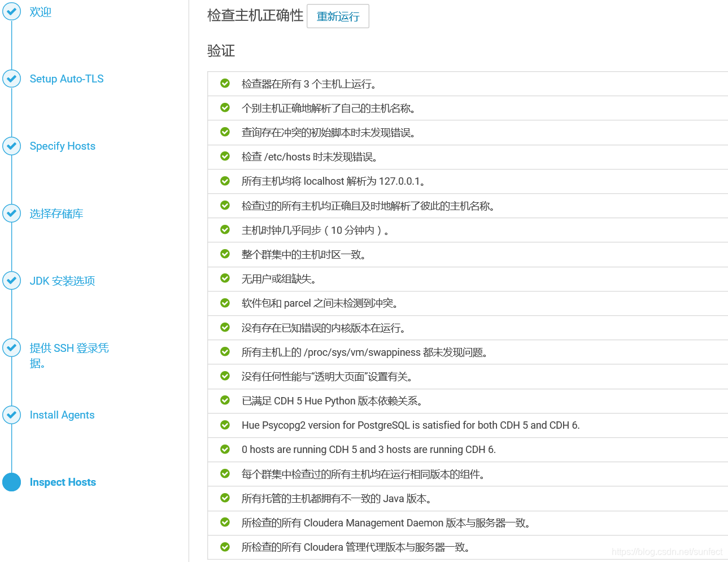Click the text 所有主机均将 localhost 解析为 127.0.0.1

point(333,181)
